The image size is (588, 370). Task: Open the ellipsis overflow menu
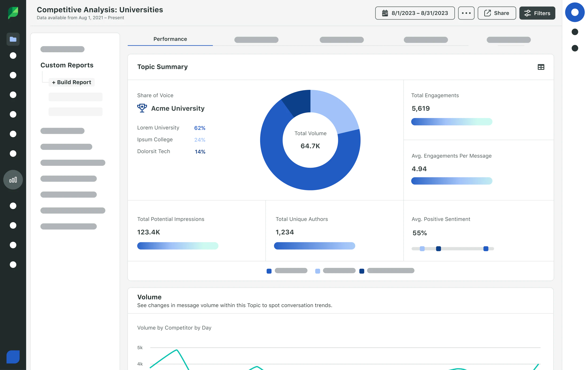tap(466, 13)
